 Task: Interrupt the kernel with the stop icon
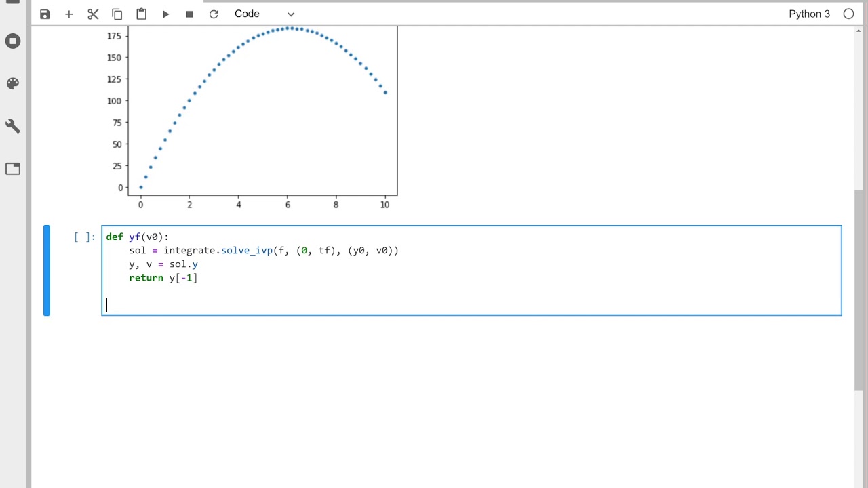[x=189, y=14]
